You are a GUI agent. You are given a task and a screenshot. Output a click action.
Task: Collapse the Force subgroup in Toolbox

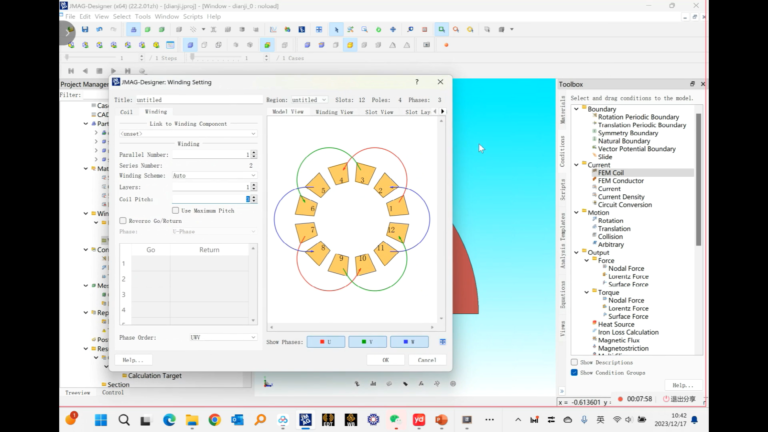tap(587, 261)
